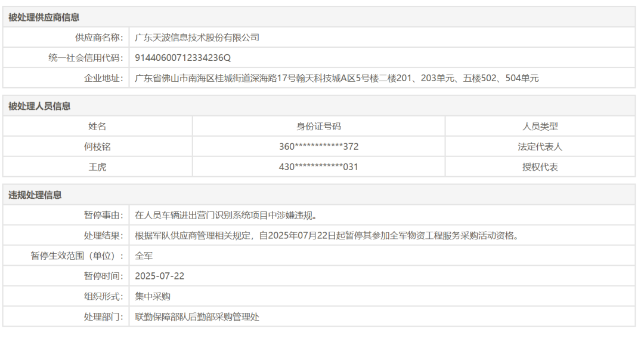The height and width of the screenshot is (338, 644).
Task: Click reason text 在人员车辆进出营门识别系统项目中涉嫌违规
Action: click(226, 215)
